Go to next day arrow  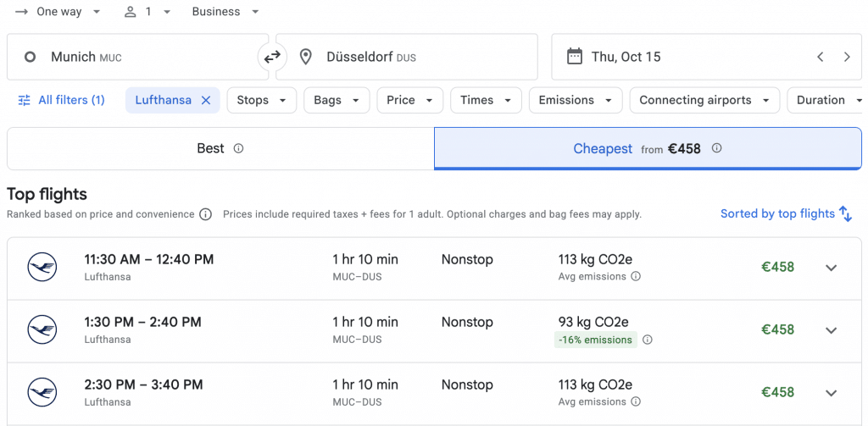tap(847, 57)
